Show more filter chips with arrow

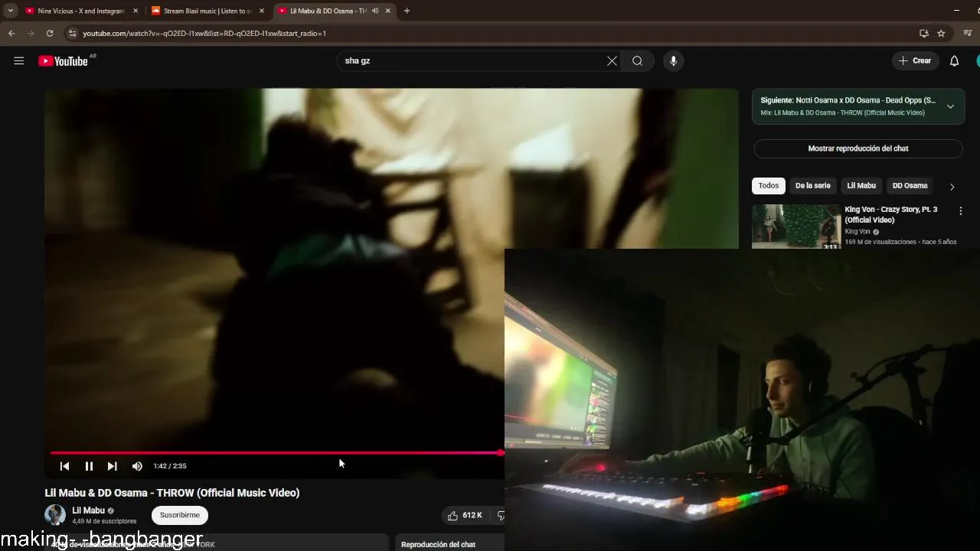click(952, 187)
